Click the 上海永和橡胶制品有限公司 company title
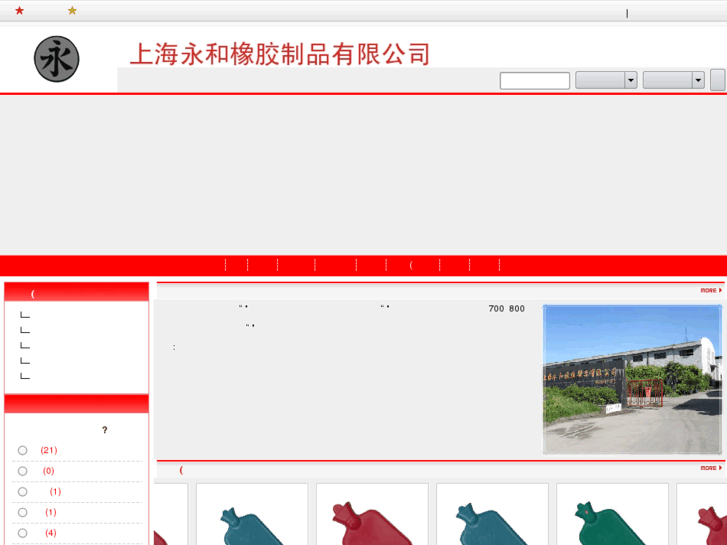Viewport: 727px width, 545px height. click(280, 54)
